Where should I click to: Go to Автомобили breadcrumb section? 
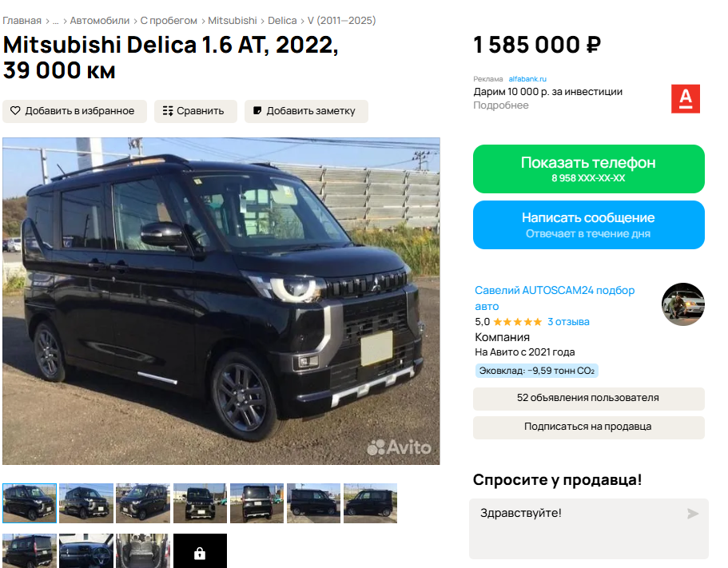click(x=99, y=21)
